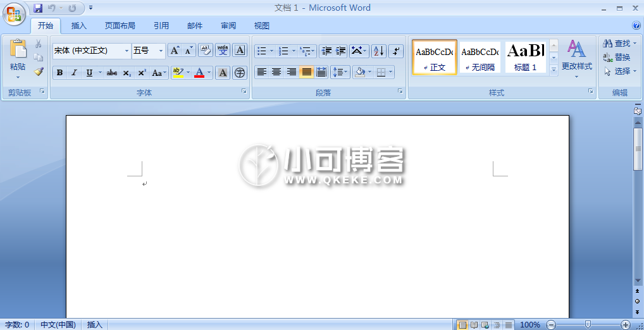Customize Quick Access Toolbar dropdown
The width and height of the screenshot is (644, 330).
[x=90, y=8]
